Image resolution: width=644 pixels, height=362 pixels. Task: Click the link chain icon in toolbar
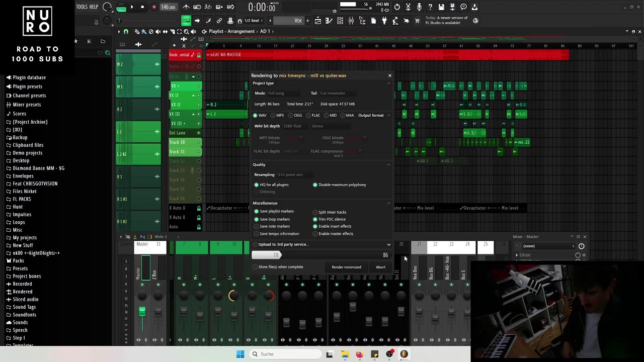(219, 21)
